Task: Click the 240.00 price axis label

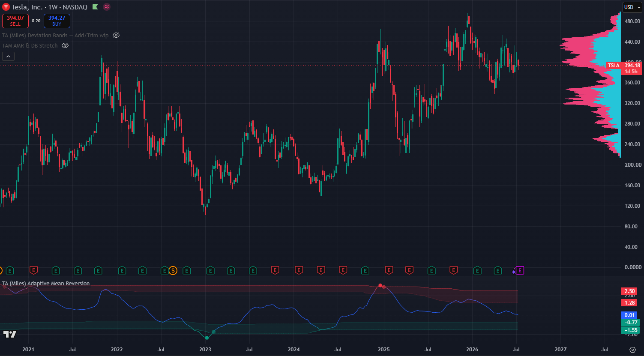Action: [632, 144]
